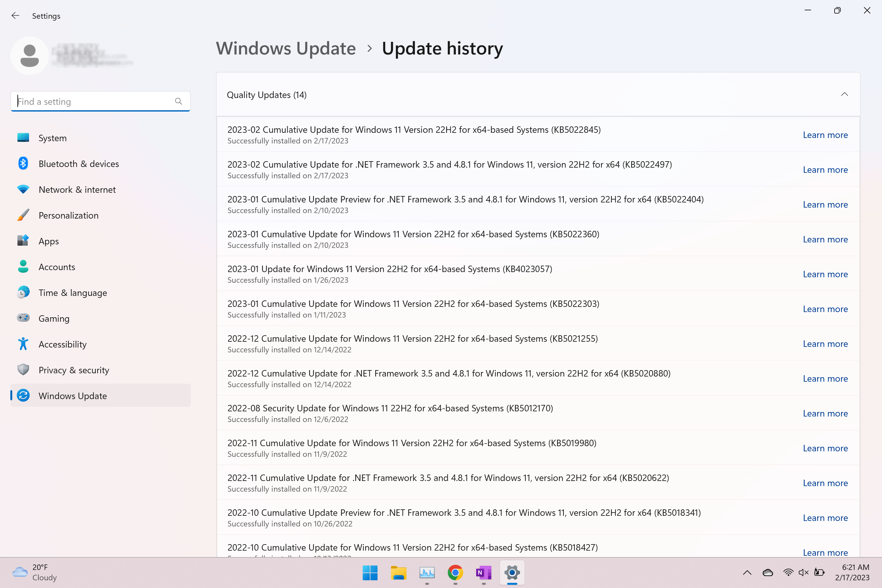The height and width of the screenshot is (588, 882).
Task: Click the search magnifier icon
Action: click(x=179, y=101)
